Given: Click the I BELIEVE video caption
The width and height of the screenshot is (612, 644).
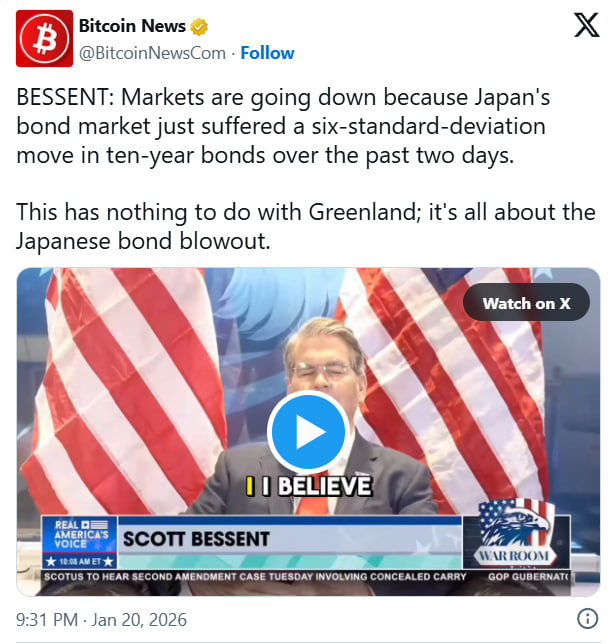Looking at the screenshot, I should [x=309, y=486].
